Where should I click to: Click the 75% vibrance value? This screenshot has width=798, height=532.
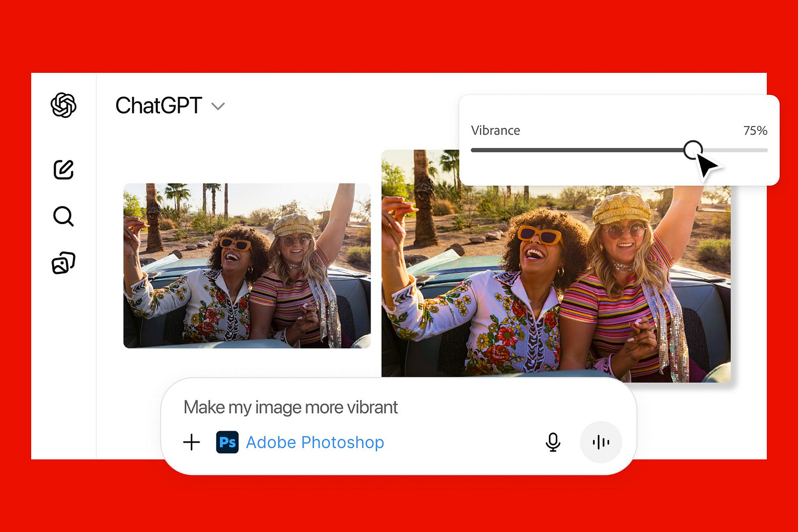[x=755, y=130]
